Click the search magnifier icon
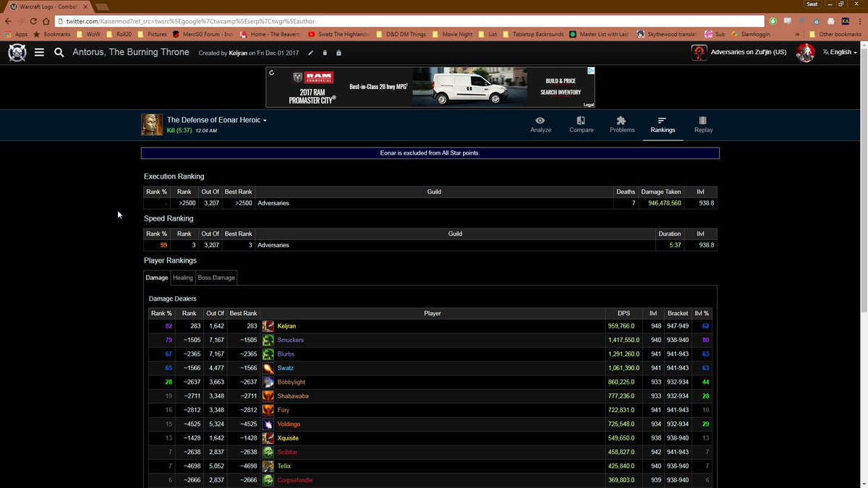This screenshot has height=488, width=868. click(59, 52)
